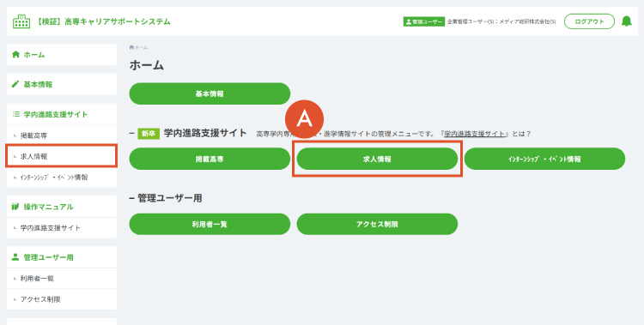
Task: Click the green 基本情報 button
Action: tap(210, 93)
